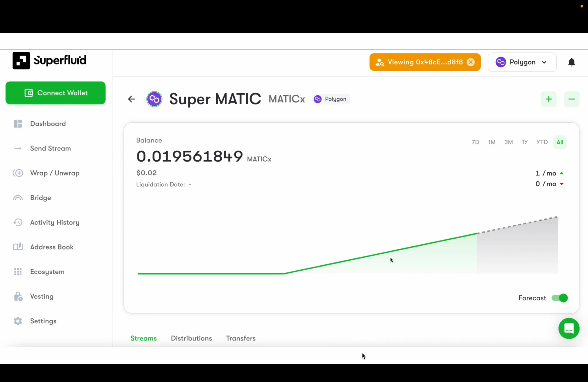This screenshot has width=588, height=382.
Task: Open the Ecosystem page
Action: [47, 272]
